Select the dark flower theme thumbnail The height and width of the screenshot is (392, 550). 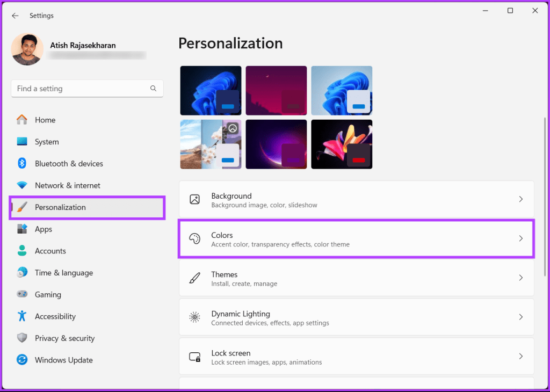pyautogui.click(x=342, y=144)
